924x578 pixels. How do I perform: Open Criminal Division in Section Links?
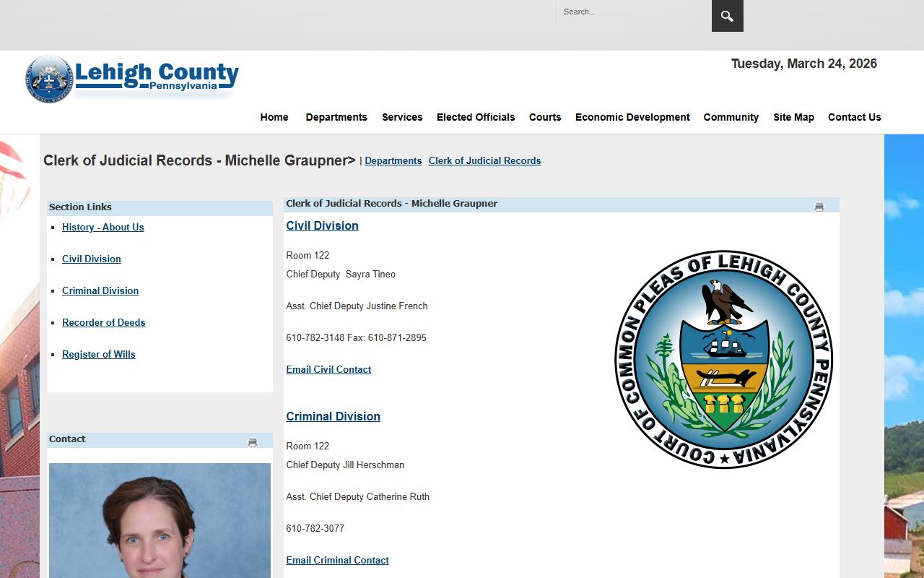pyautogui.click(x=100, y=290)
